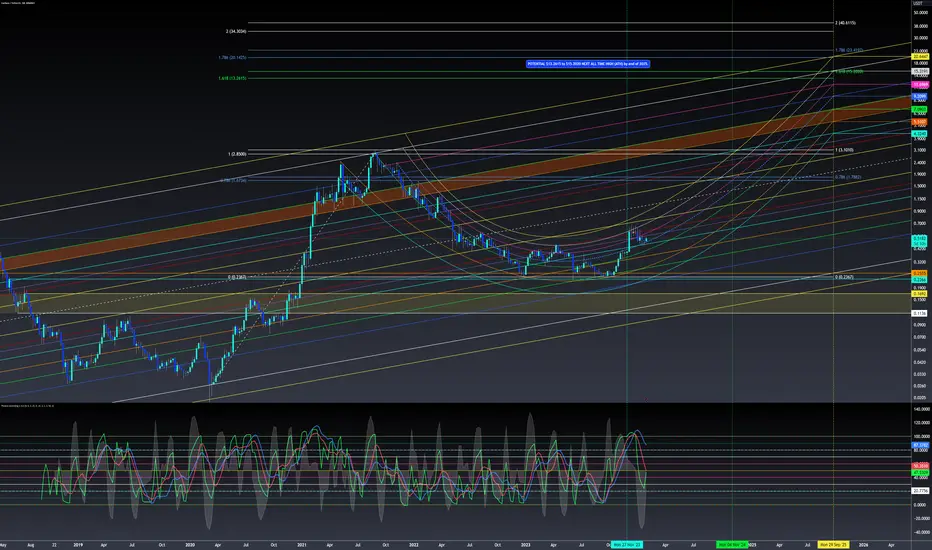Click the orange price tag near 5.55
This screenshot has height=550, width=932.
coord(920,122)
